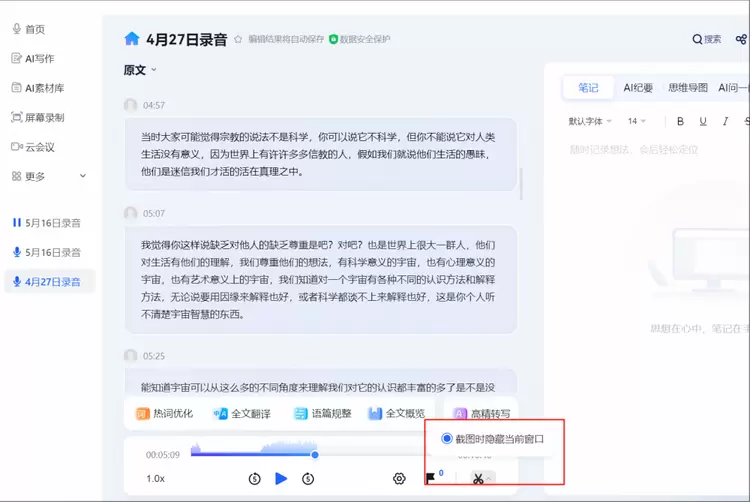Click the 全文翻译 button
Screen dimensions: 750x502
click(241, 413)
